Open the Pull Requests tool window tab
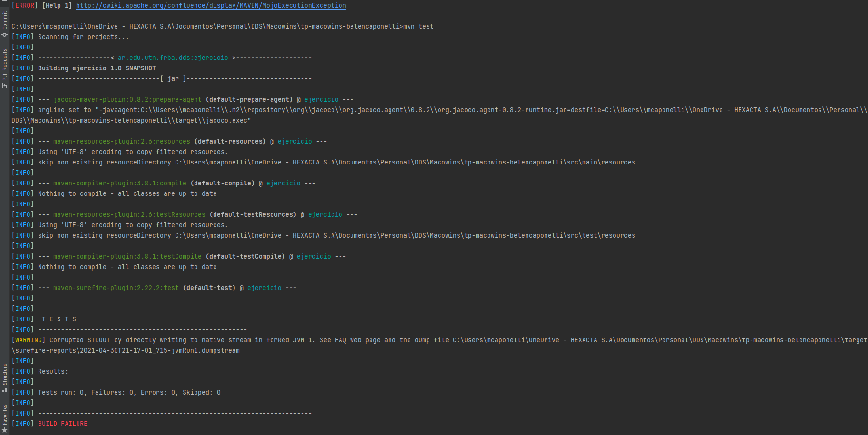868x435 pixels. click(x=4, y=69)
